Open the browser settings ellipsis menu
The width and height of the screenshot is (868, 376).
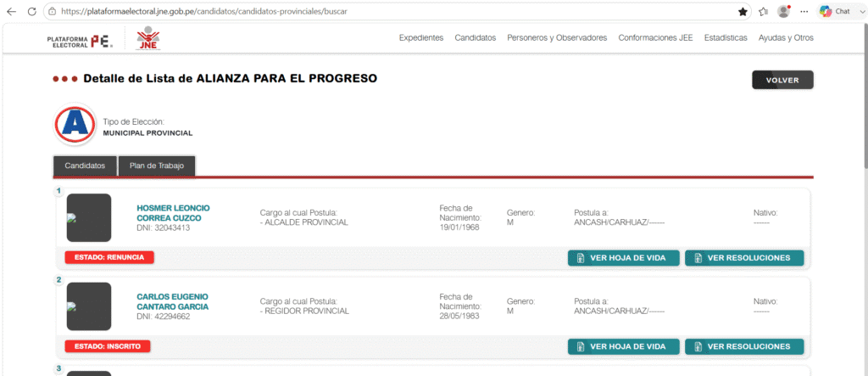pyautogui.click(x=804, y=11)
